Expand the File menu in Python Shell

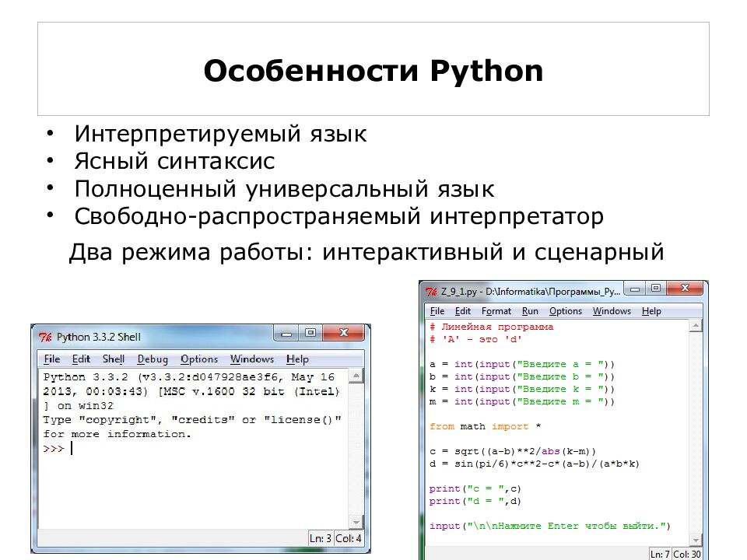(x=51, y=359)
